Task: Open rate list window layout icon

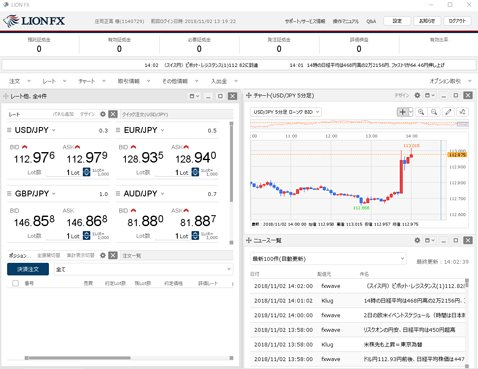Action: (x=194, y=96)
